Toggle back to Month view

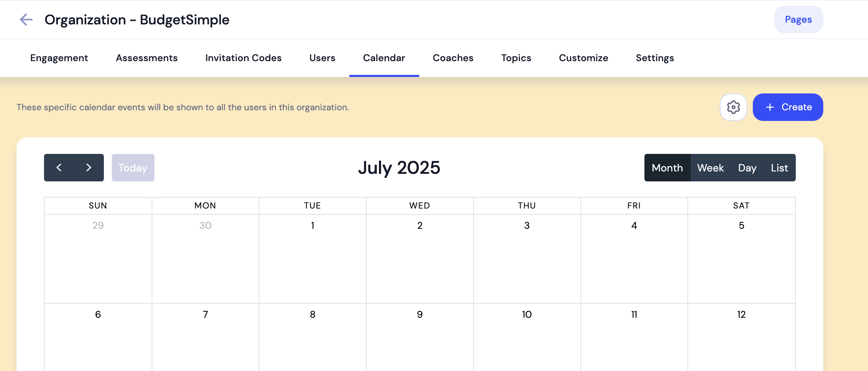[x=667, y=168]
